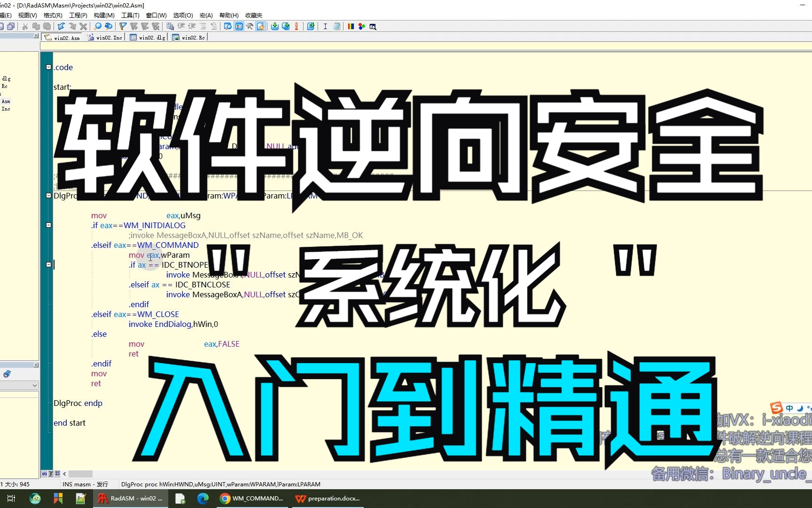Click the Delete X toolbar icon
The height and width of the screenshot is (508, 812).
pos(83,26)
